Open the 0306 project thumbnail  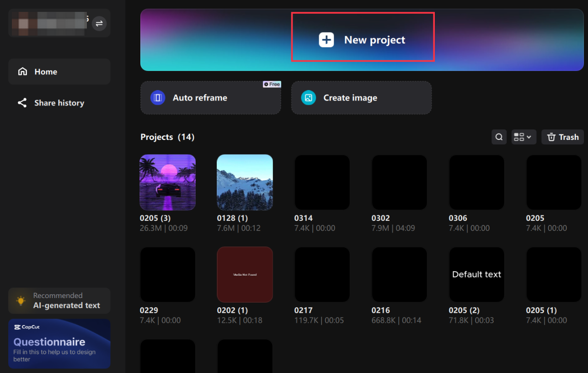[476, 182]
